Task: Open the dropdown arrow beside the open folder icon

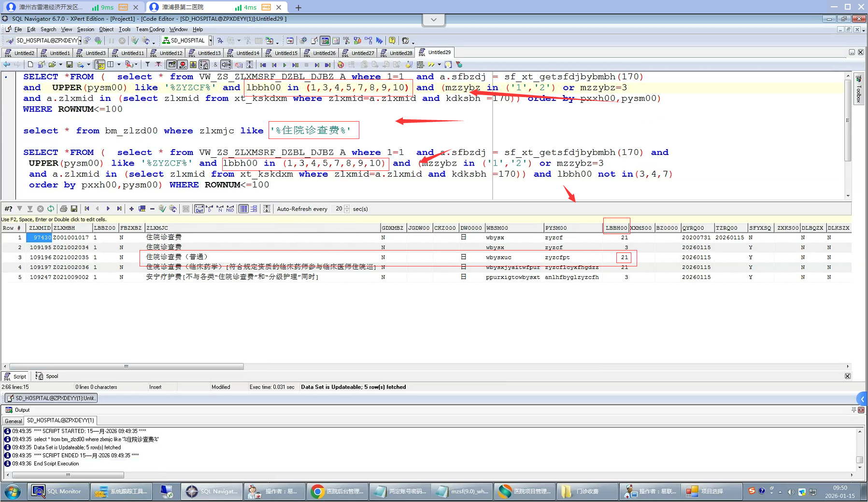Action: (x=60, y=65)
